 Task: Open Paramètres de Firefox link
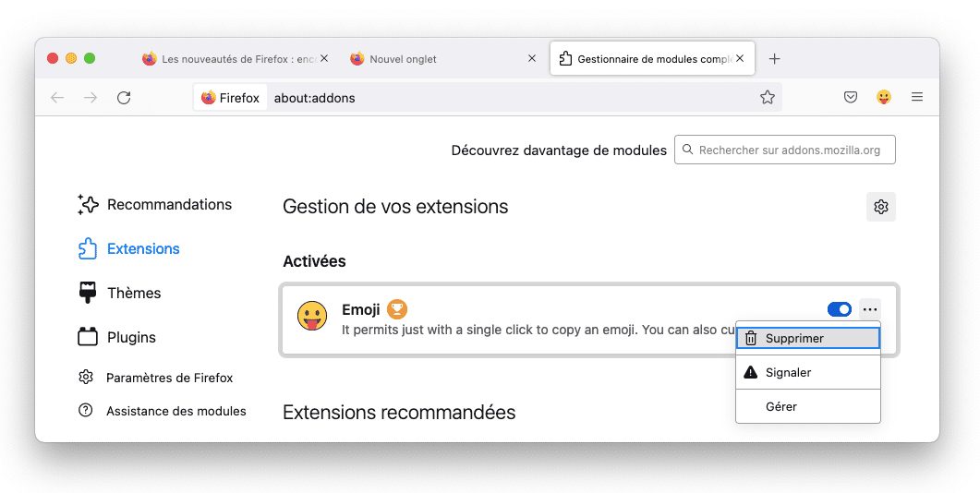pos(155,378)
